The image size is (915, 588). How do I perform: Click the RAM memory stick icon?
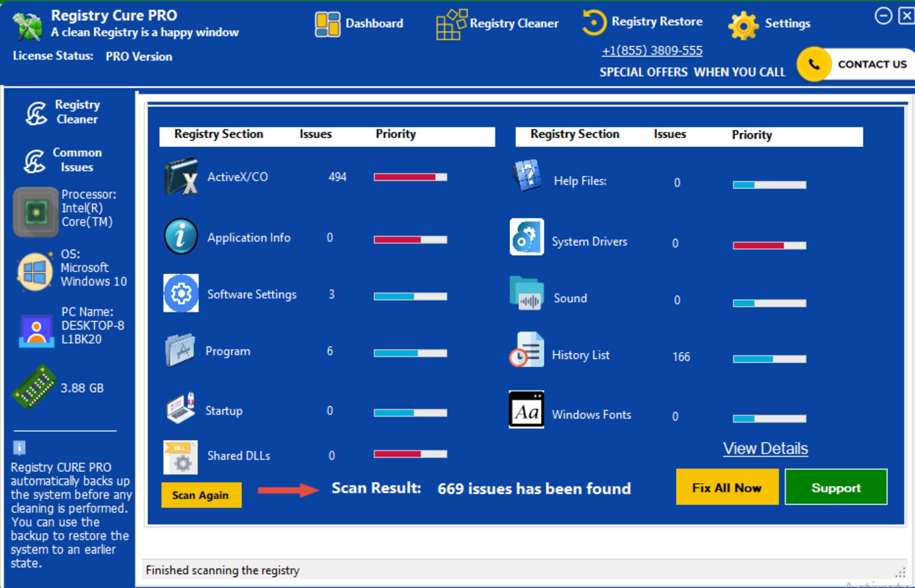coord(35,386)
